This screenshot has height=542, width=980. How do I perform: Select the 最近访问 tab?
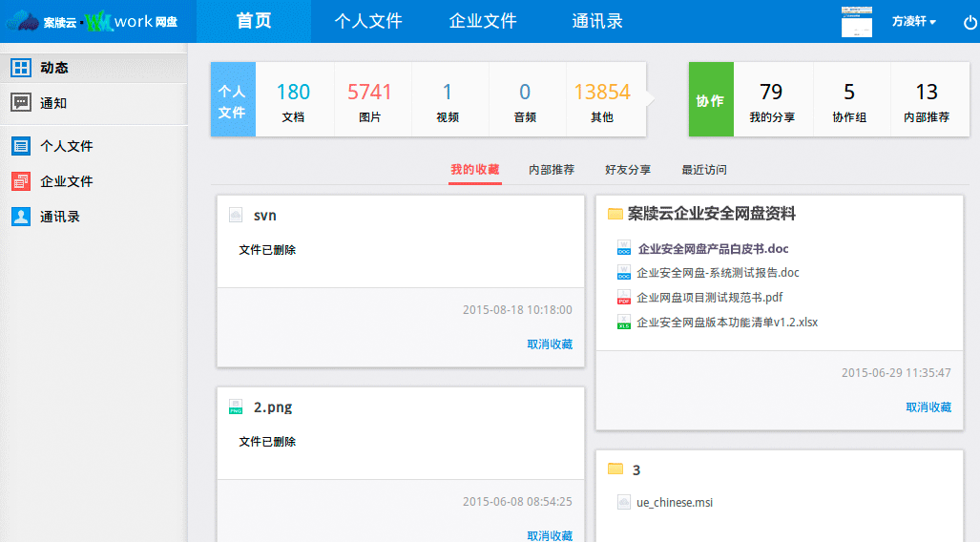click(x=704, y=170)
